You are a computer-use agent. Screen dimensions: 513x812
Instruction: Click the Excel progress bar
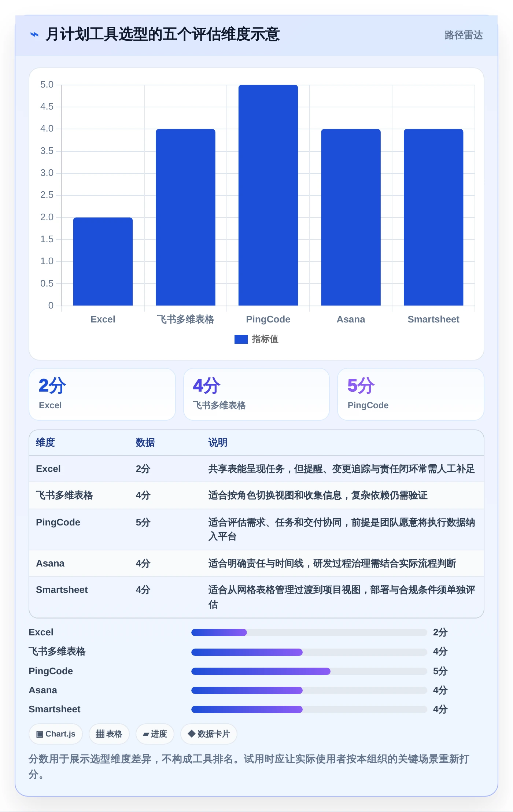(x=309, y=632)
